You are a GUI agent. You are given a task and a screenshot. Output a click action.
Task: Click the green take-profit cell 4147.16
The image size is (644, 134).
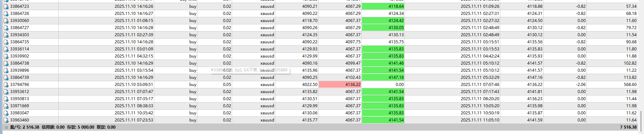[383, 77]
